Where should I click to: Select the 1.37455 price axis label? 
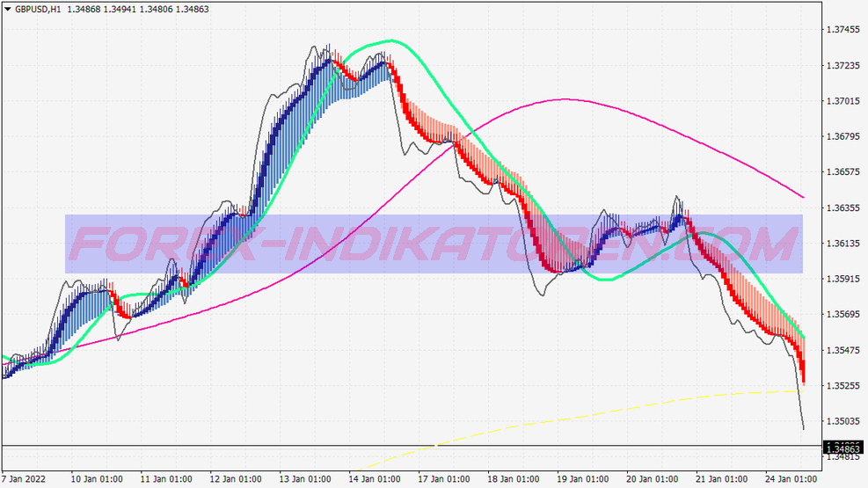click(x=844, y=30)
